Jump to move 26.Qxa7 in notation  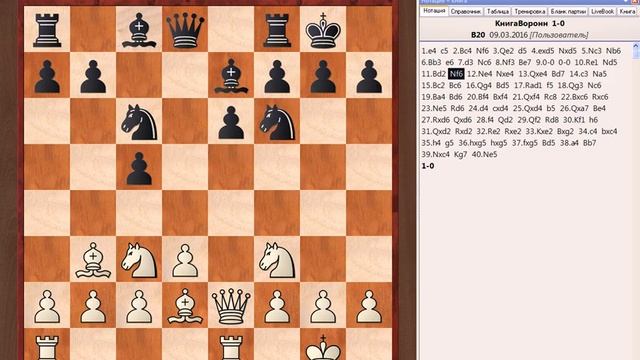[574, 108]
